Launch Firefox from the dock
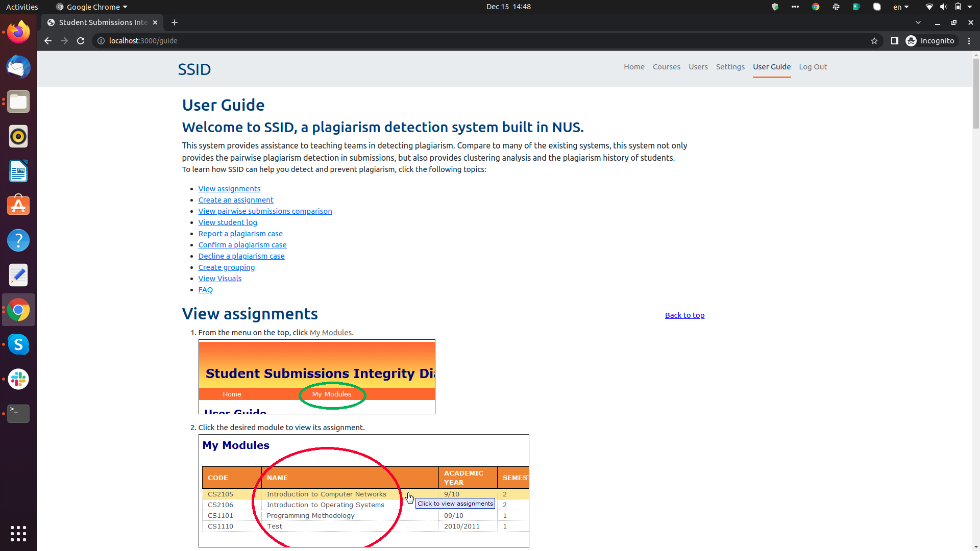980x551 pixels. [x=18, y=32]
